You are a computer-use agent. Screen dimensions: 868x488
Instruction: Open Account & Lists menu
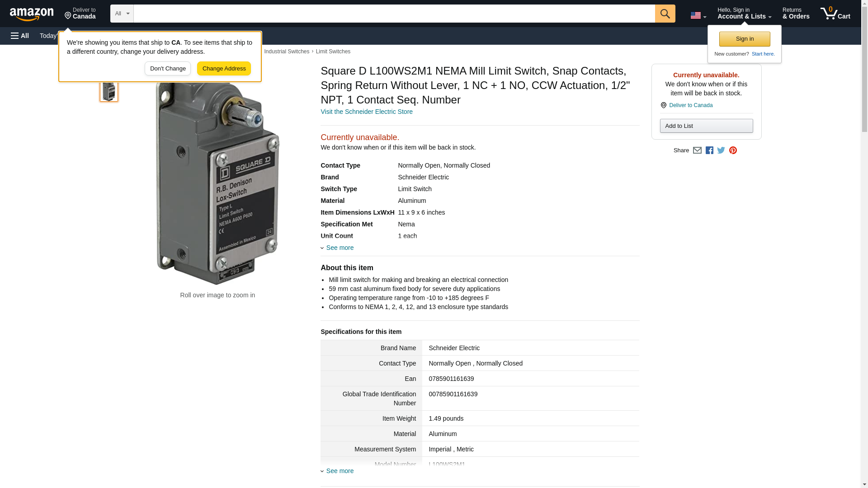[744, 14]
